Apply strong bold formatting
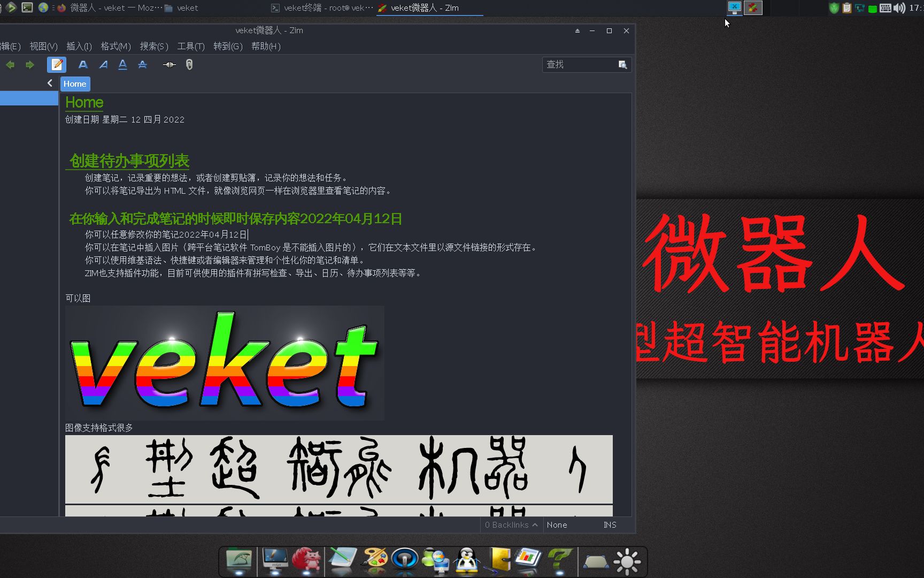 point(83,65)
